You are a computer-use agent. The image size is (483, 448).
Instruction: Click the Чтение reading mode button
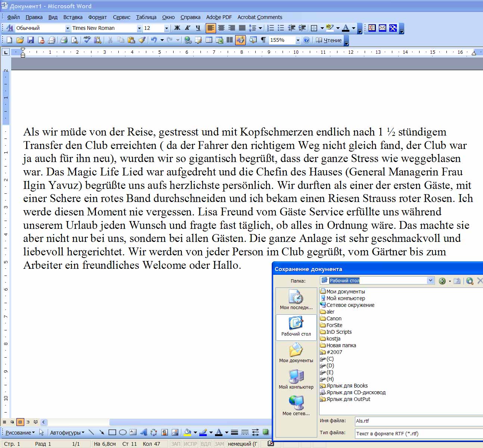click(x=329, y=40)
